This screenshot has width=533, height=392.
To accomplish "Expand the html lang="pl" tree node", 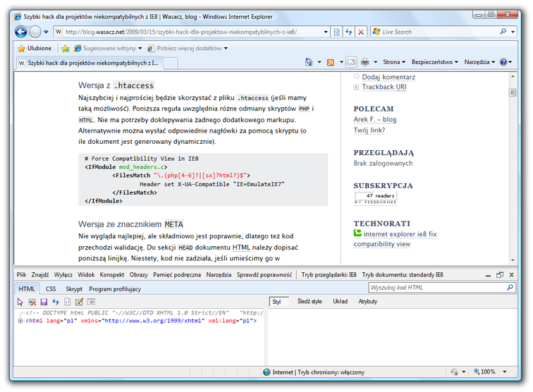I will pyautogui.click(x=20, y=321).
